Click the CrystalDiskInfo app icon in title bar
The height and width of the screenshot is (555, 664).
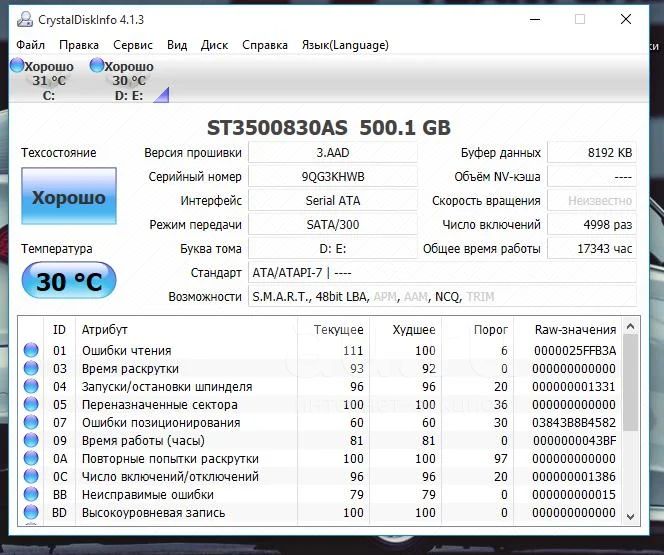point(25,19)
